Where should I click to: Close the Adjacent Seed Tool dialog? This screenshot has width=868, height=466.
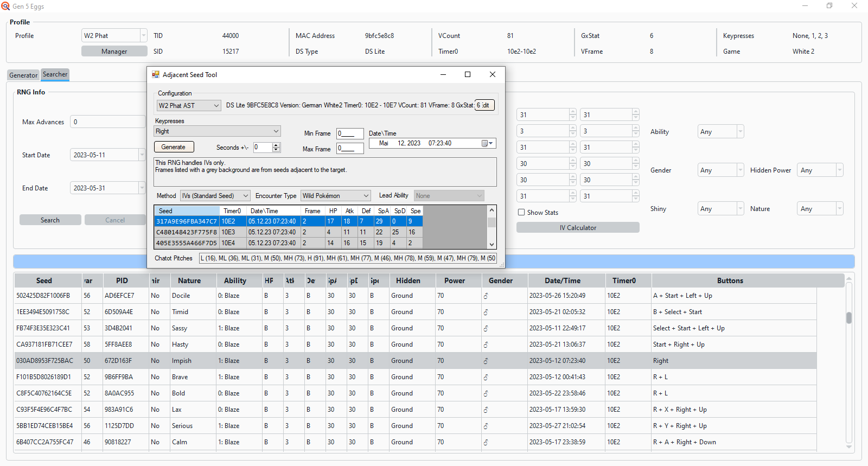click(493, 75)
